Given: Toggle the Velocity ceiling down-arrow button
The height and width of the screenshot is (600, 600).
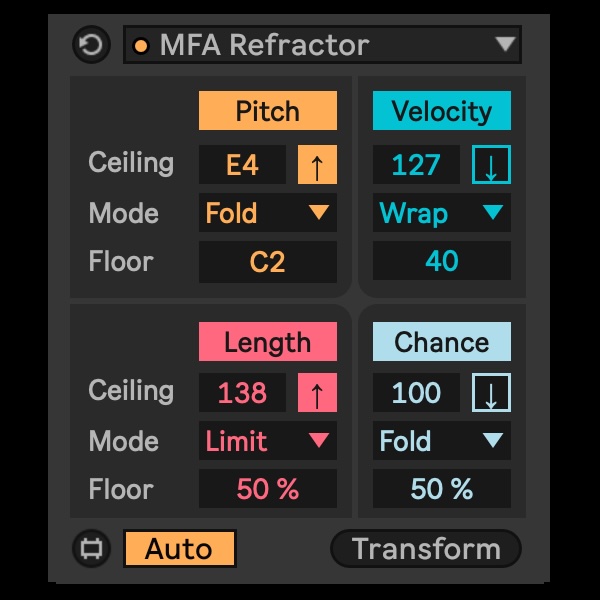Looking at the screenshot, I should (x=491, y=165).
